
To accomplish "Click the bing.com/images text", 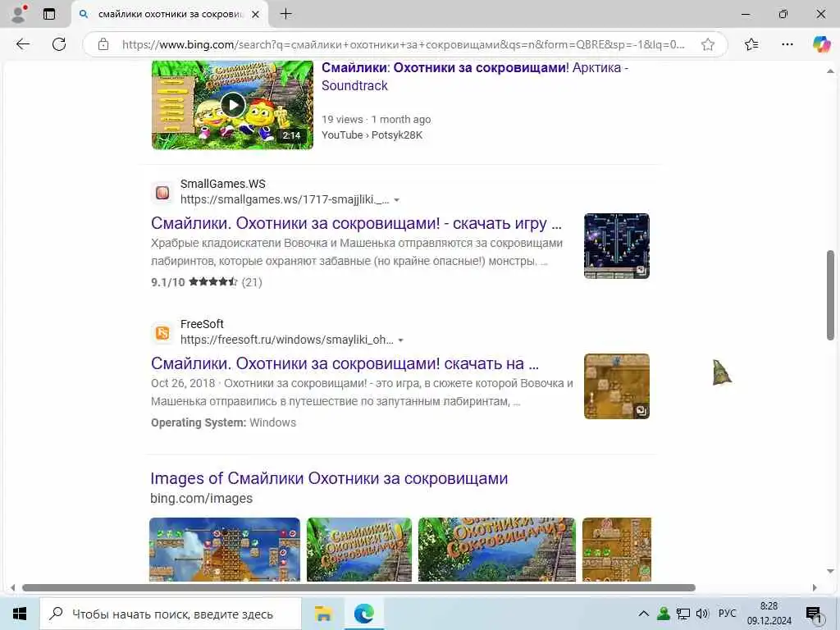I will 202,498.
